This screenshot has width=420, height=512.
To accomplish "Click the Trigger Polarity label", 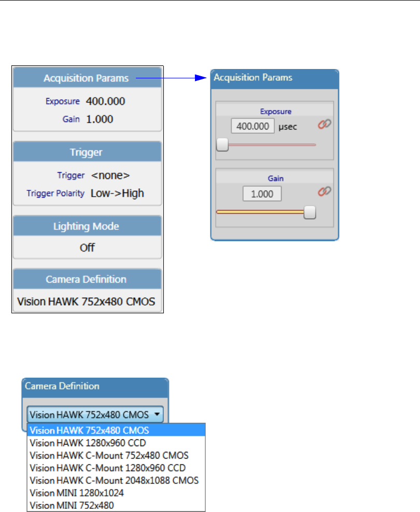I will pos(55,193).
